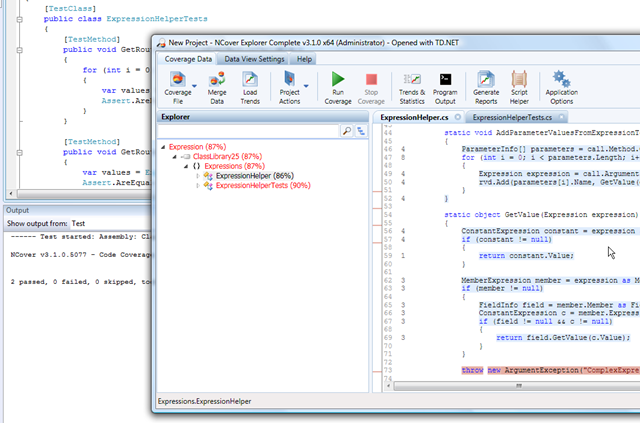The height and width of the screenshot is (423, 640).
Task: Switch to the Coverage Data ribbon tab
Action: pos(188,59)
